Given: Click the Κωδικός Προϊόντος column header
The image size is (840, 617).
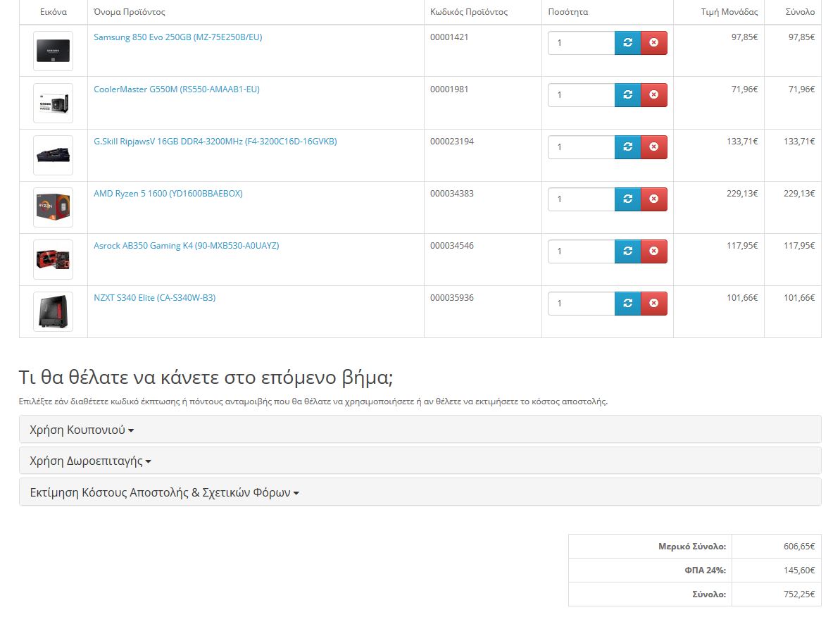Looking at the screenshot, I should click(469, 12).
